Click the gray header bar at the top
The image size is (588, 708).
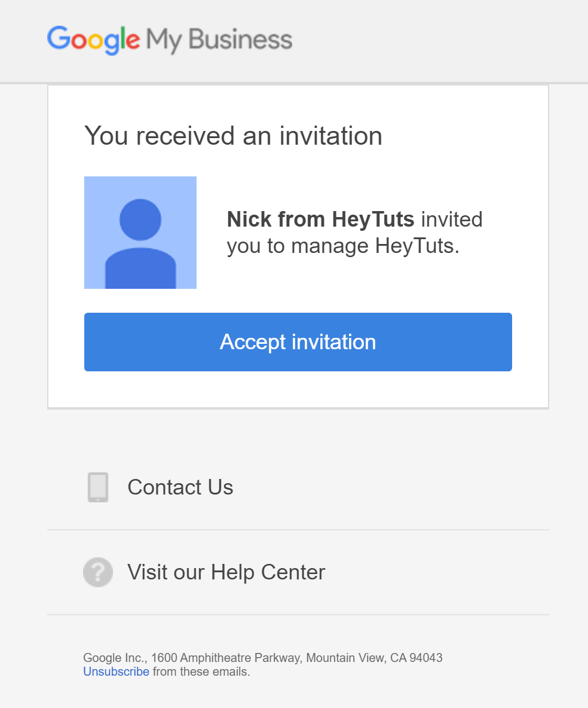pos(418,39)
